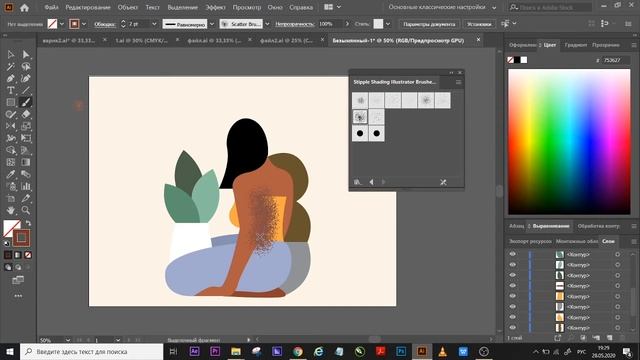The height and width of the screenshot is (360, 640).
Task: Open stroke weight 2 pt dropdown
Action: [154, 24]
